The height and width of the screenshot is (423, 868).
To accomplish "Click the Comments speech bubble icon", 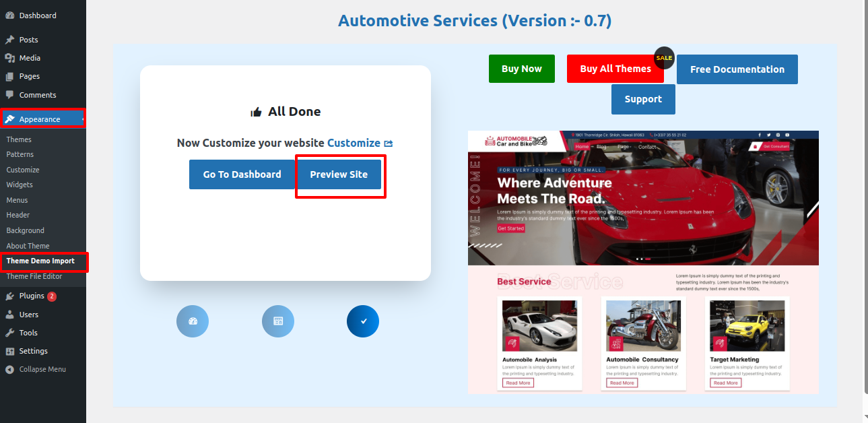I will coord(9,95).
